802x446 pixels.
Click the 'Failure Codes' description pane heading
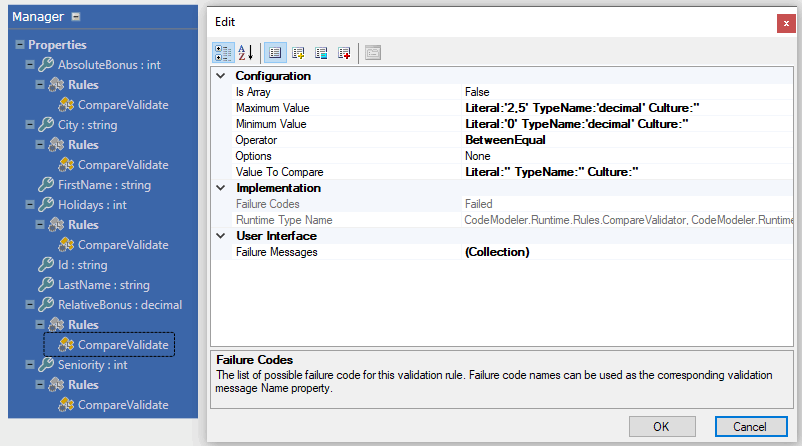[254, 360]
